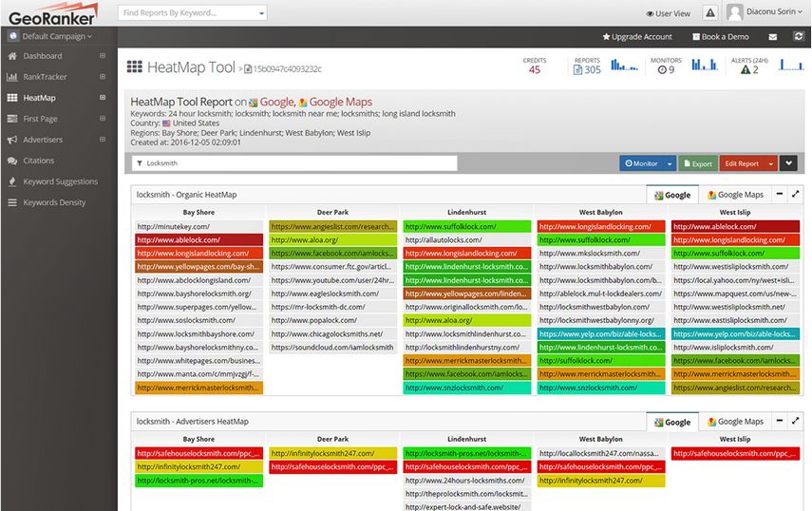The image size is (812, 511).
Task: Open the Monitor button dropdown arrow
Action: pos(670,163)
